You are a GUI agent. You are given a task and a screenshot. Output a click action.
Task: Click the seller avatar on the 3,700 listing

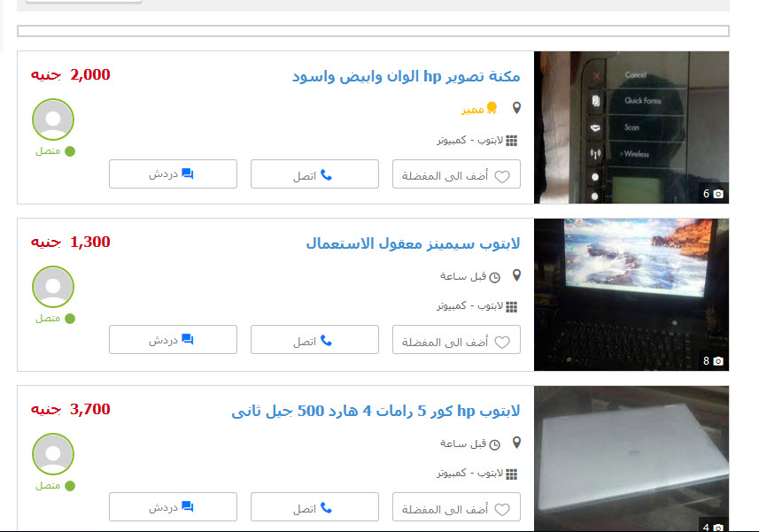pos(53,454)
